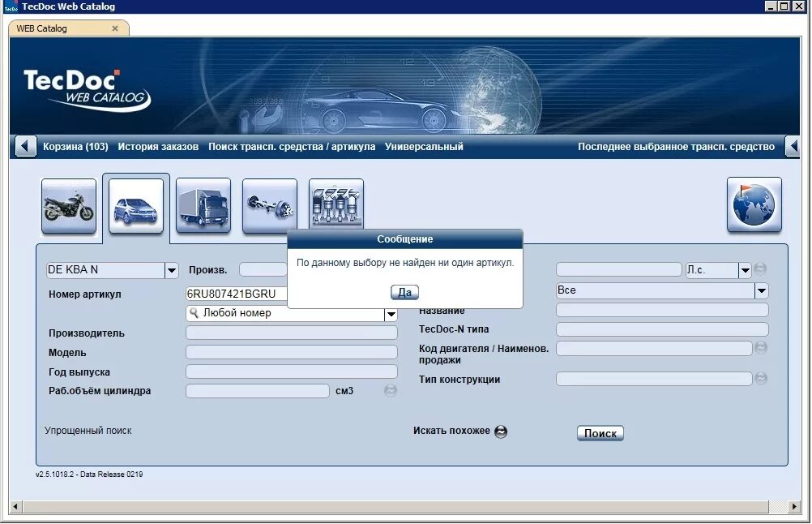Click the TecDoc-N типа input field

click(x=662, y=329)
